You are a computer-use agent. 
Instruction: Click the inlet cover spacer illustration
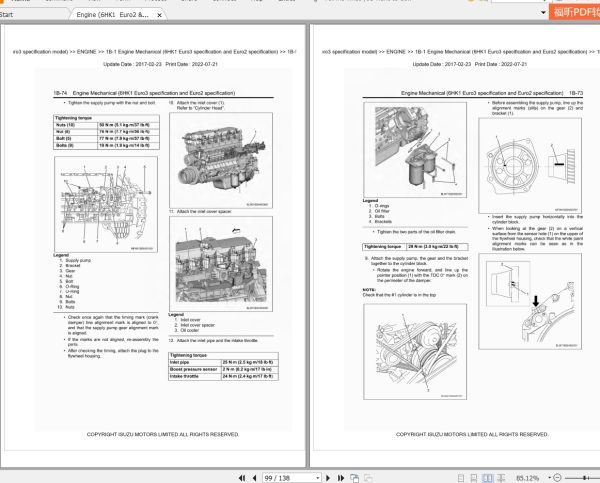(x=221, y=264)
